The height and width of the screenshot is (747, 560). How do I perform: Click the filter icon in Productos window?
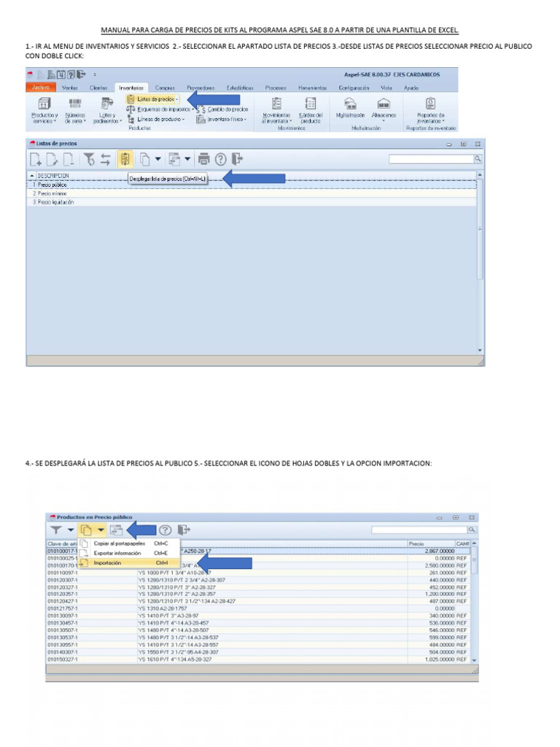(x=56, y=530)
